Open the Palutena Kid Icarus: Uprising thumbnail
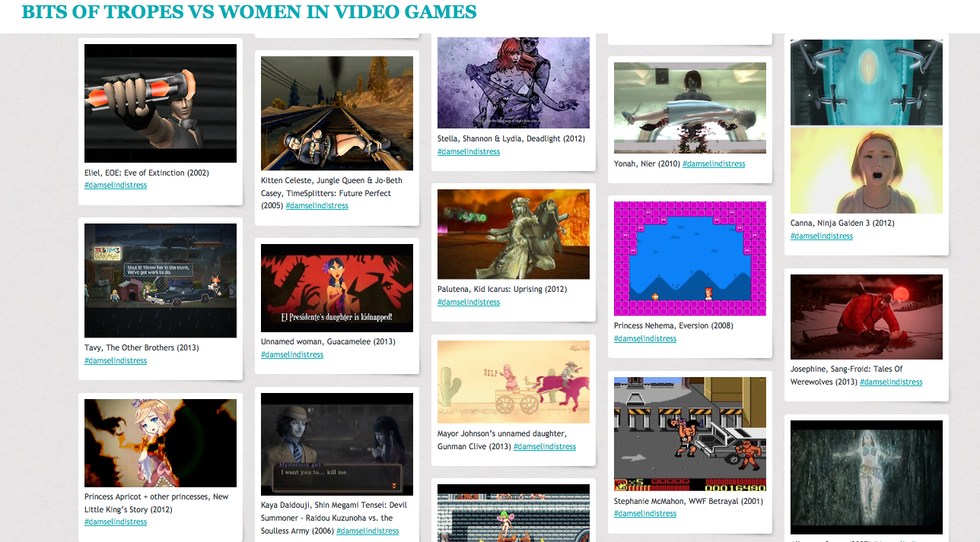This screenshot has height=542, width=980. 514,234
